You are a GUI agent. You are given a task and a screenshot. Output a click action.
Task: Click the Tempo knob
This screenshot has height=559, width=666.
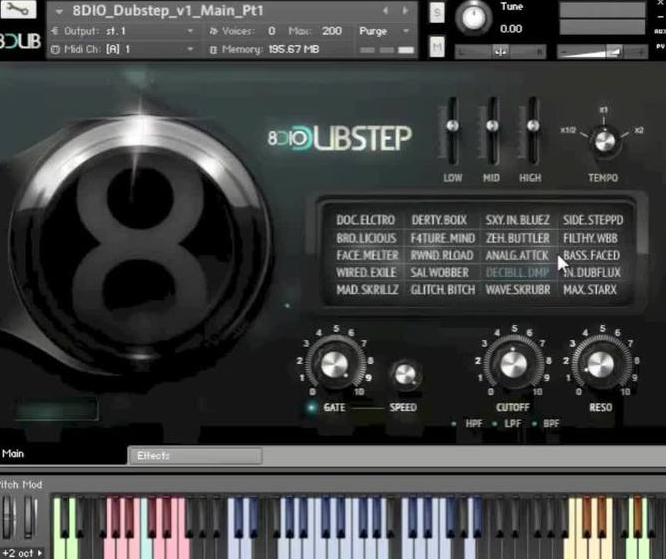[x=603, y=140]
